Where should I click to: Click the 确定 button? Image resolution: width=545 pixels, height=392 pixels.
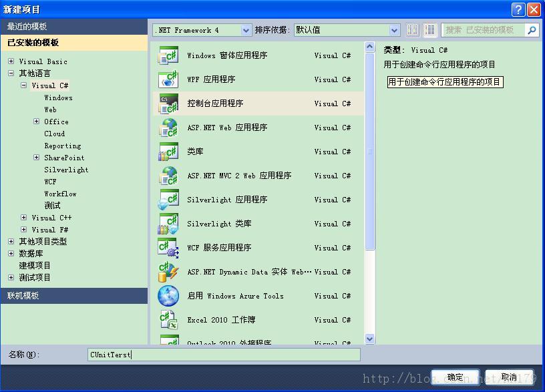[x=455, y=377]
